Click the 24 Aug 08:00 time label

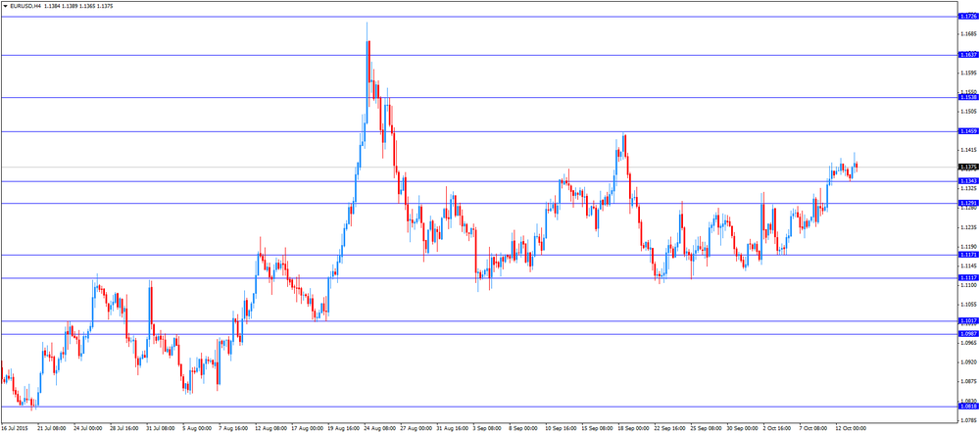point(378,429)
